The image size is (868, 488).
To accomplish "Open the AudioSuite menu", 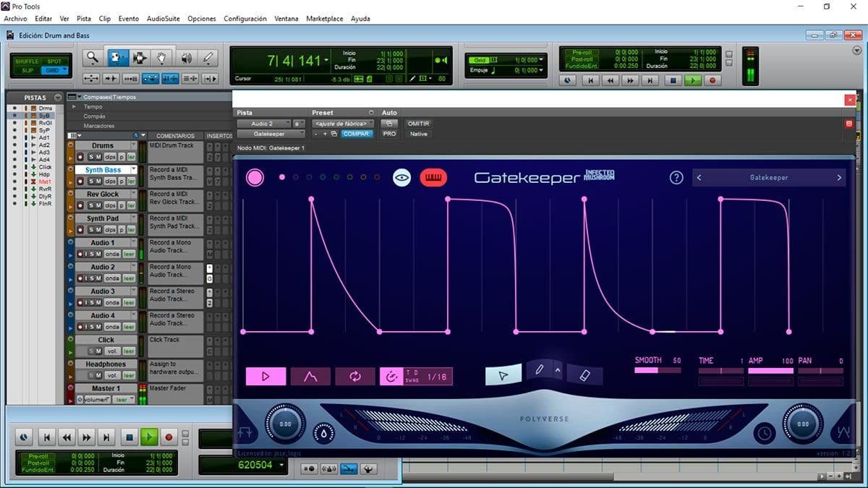I will point(163,19).
